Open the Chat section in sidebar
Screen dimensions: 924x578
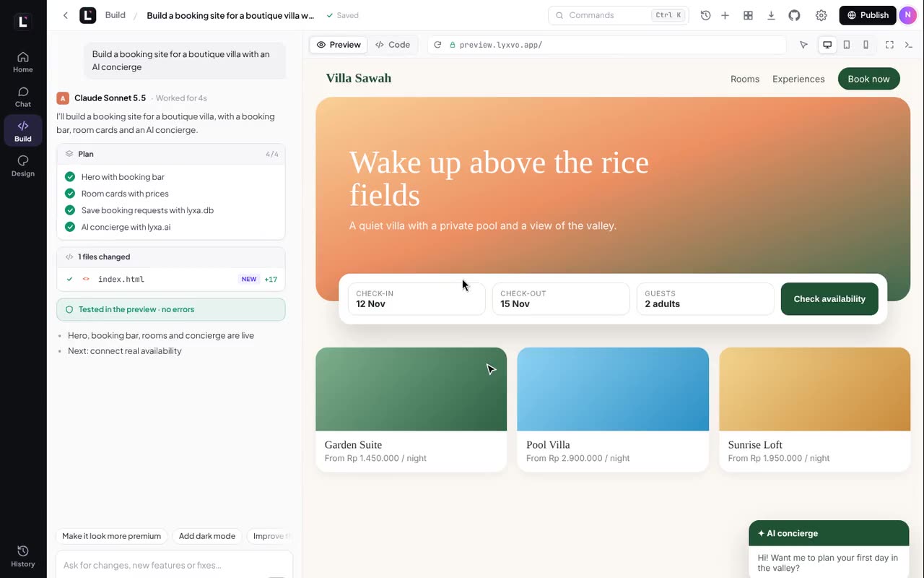pyautogui.click(x=23, y=97)
